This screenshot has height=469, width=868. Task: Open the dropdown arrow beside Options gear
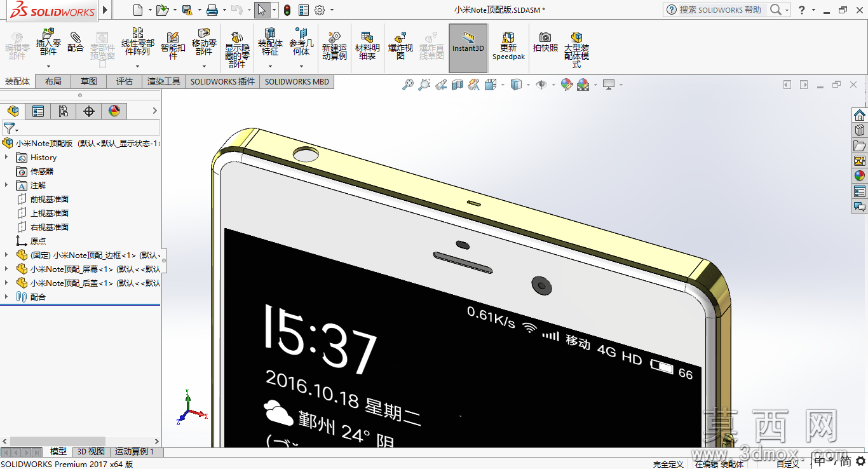[332, 10]
